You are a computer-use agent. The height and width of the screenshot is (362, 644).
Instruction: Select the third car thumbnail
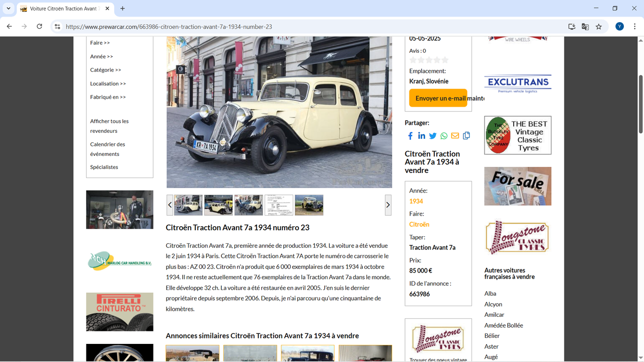(249, 205)
